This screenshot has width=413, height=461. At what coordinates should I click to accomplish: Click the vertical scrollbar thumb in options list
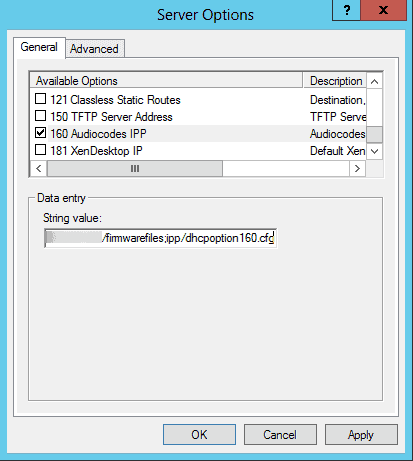point(374,135)
